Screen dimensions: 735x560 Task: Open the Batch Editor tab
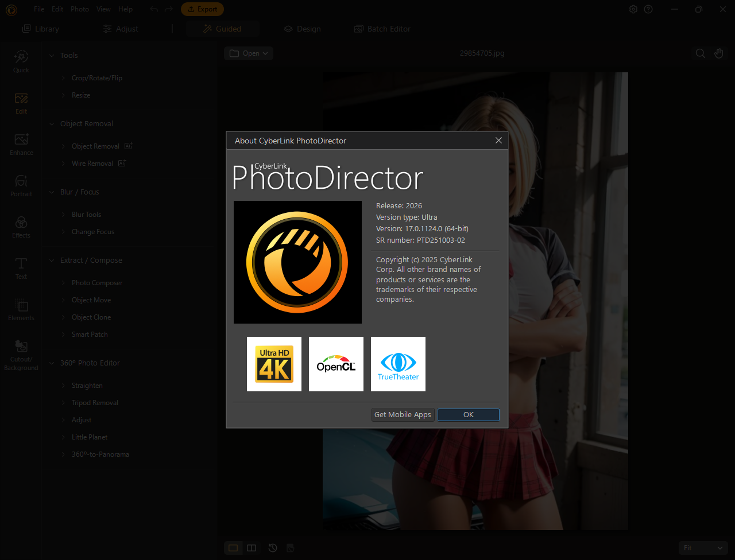[382, 29]
